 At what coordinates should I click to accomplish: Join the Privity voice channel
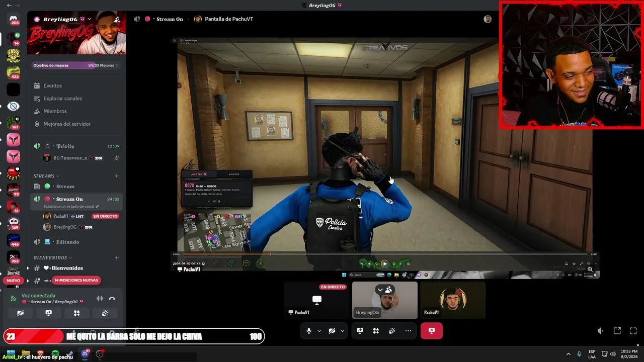pos(76,146)
